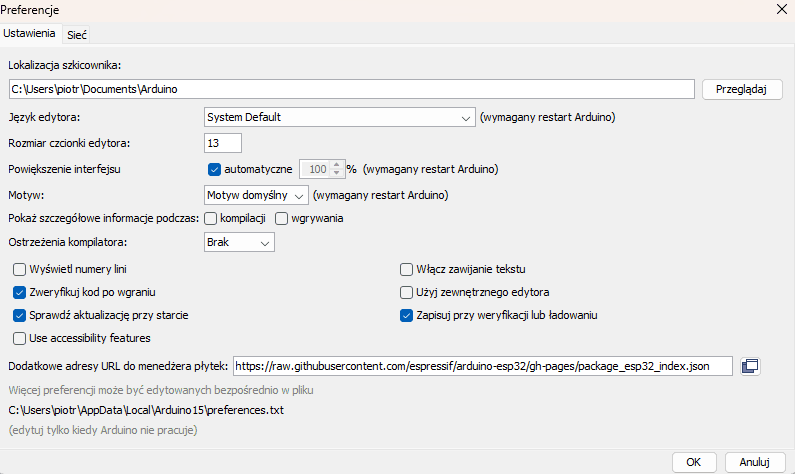Open the Język edytora dropdown

coord(339,117)
